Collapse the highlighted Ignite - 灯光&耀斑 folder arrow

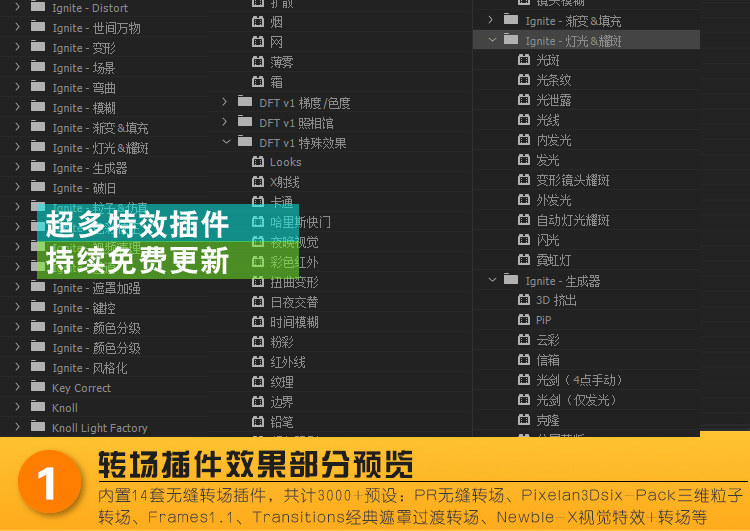pos(492,40)
